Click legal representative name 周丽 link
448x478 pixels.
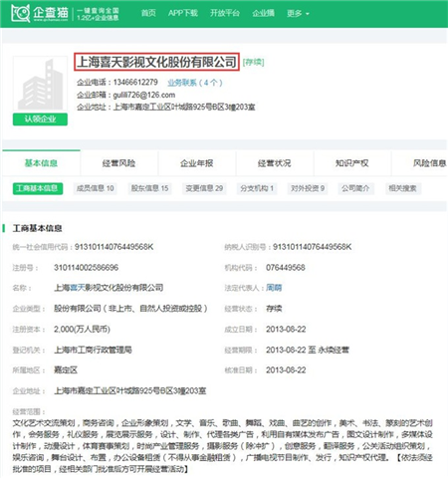pos(274,288)
